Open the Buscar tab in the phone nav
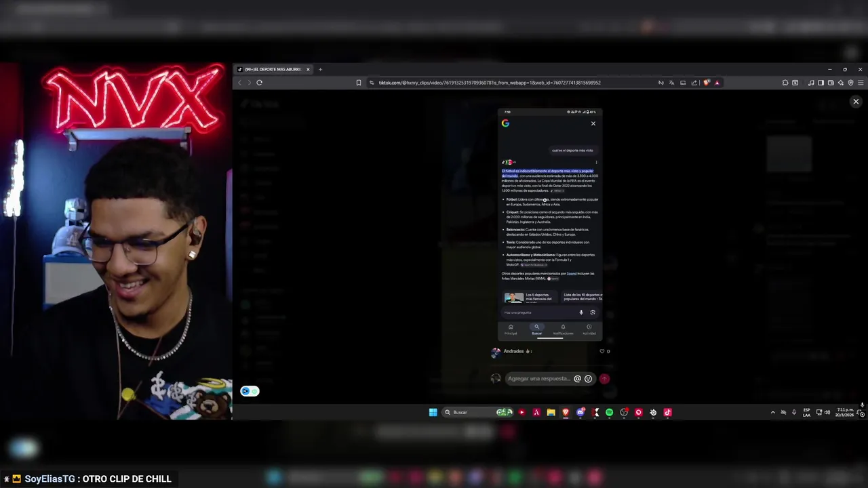 click(536, 329)
